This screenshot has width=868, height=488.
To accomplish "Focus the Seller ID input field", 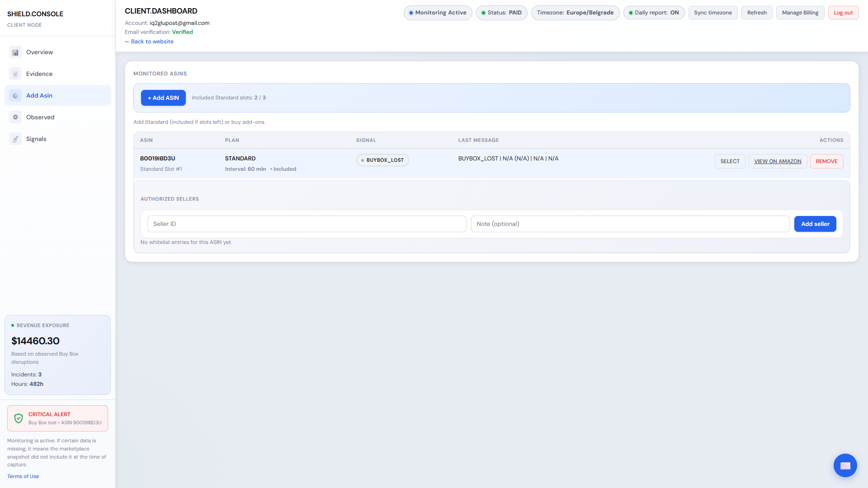I will click(307, 224).
